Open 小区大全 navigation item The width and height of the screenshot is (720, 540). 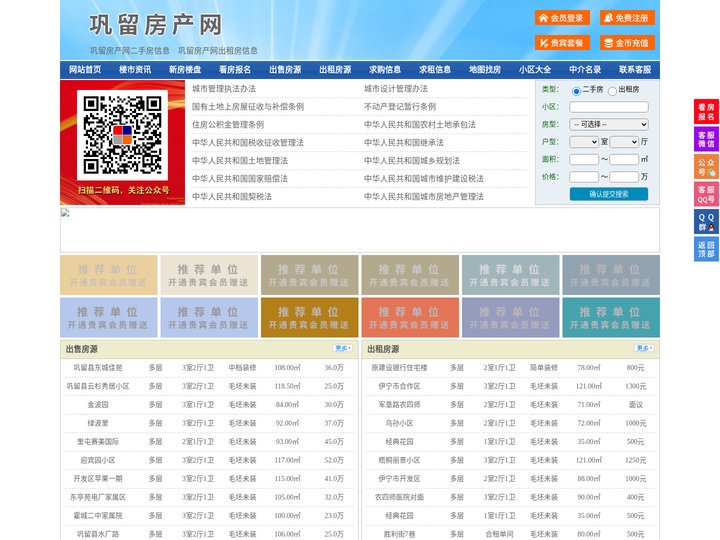(535, 70)
